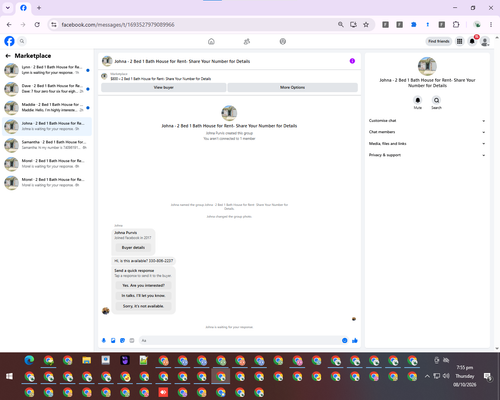500x400 pixels.
Task: Open the emoji picker in message box
Action: coord(345,340)
